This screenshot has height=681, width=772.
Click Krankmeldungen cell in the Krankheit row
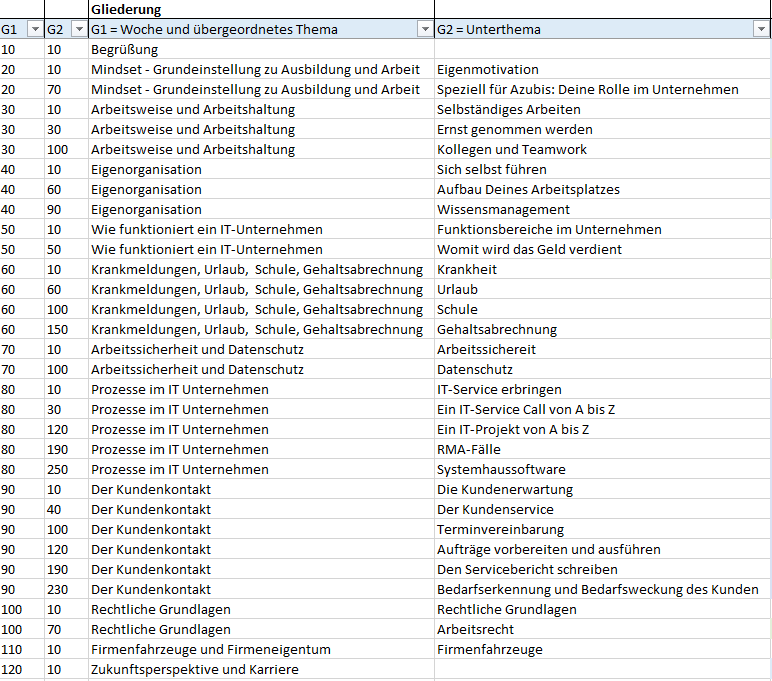coord(261,270)
